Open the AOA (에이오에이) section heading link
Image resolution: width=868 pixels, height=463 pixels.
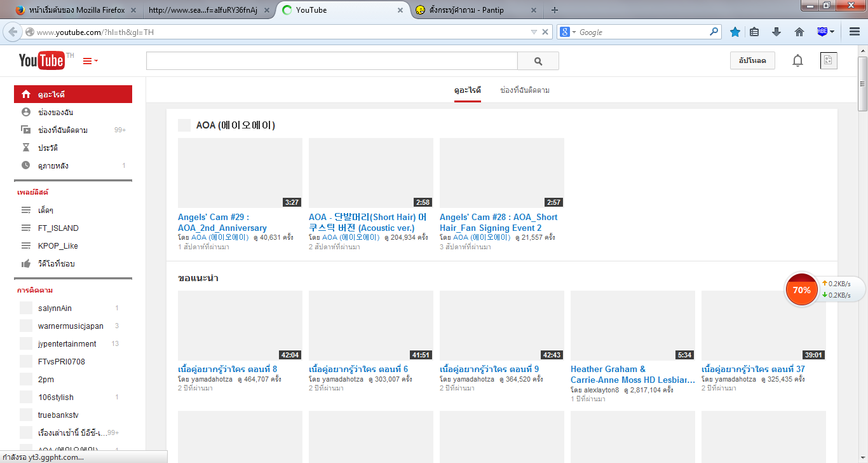tap(236, 125)
